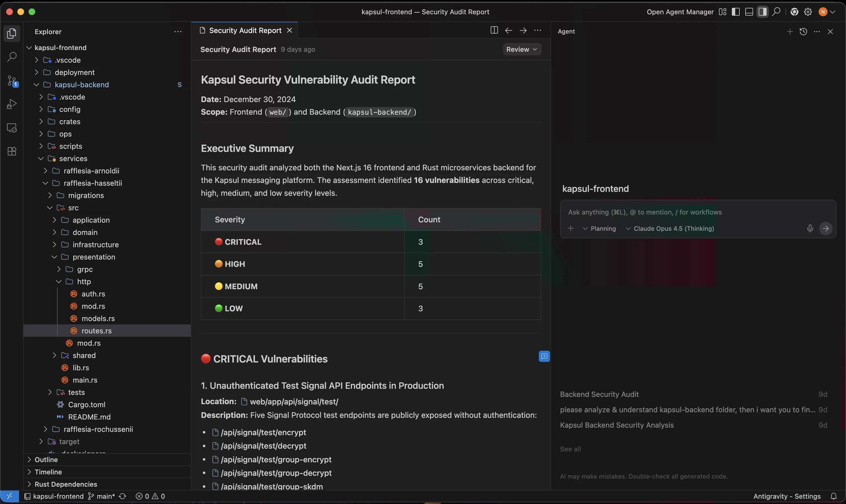Click the microphone voice input icon
Image resolution: width=846 pixels, height=504 pixels.
[x=810, y=229]
